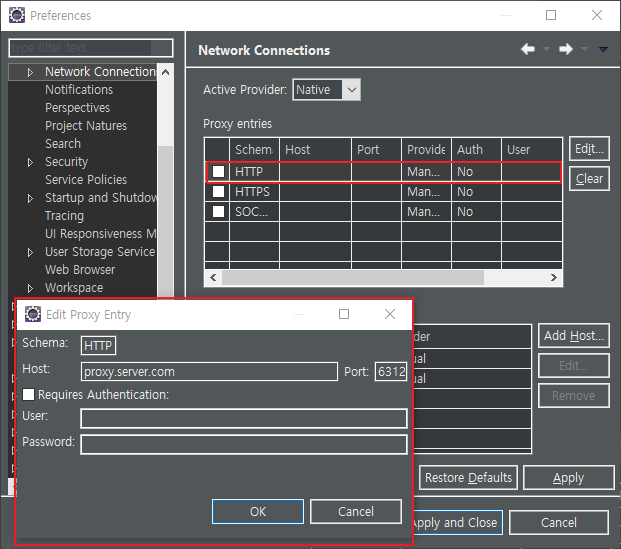Image resolution: width=621 pixels, height=549 pixels.
Task: Maximize the Edit Proxy Entry dialog
Action: click(344, 314)
